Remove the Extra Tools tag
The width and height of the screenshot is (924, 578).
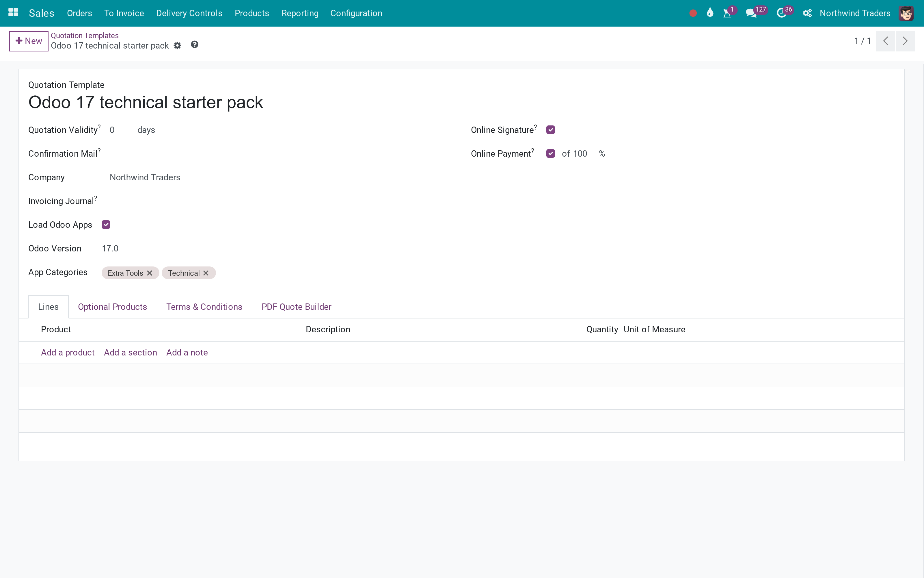150,273
